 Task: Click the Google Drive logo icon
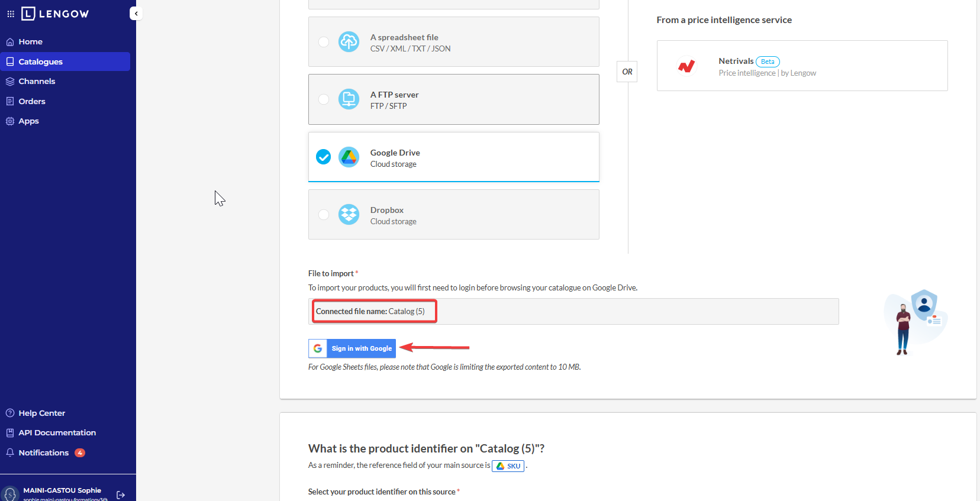tap(349, 157)
